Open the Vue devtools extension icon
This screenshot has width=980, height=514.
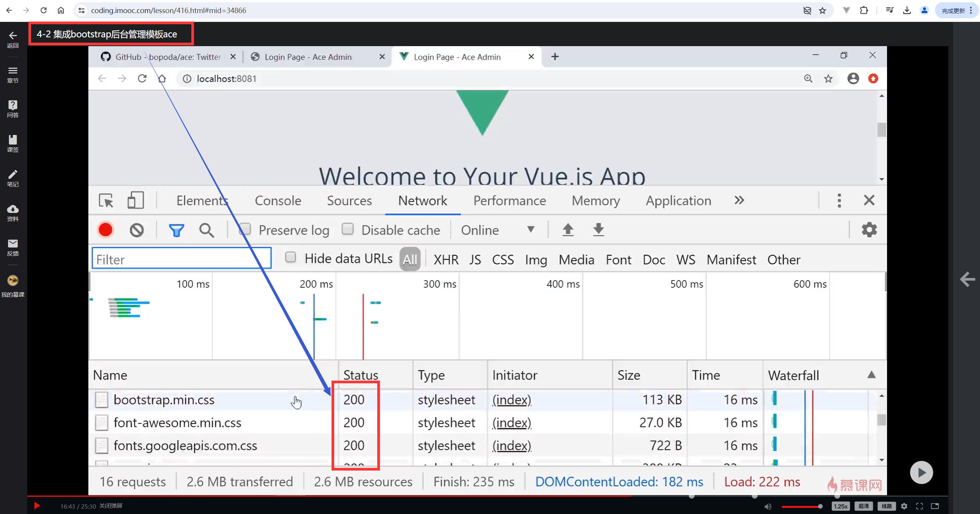(846, 10)
